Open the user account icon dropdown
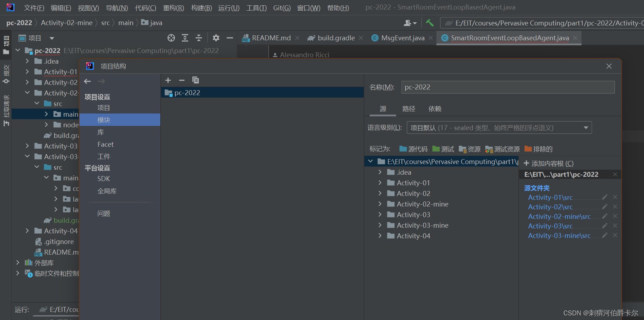This screenshot has height=320, width=644. [x=410, y=23]
